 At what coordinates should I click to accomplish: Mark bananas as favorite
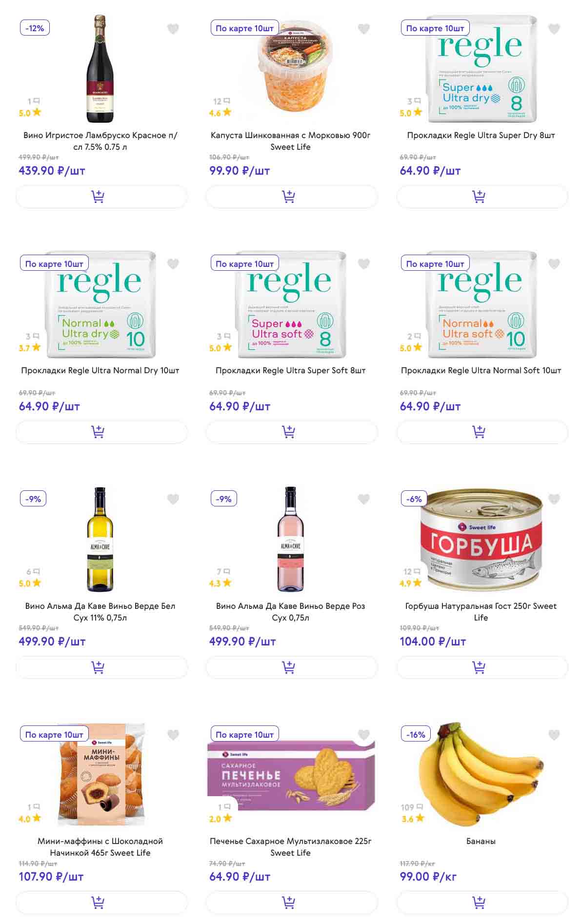coord(554,735)
